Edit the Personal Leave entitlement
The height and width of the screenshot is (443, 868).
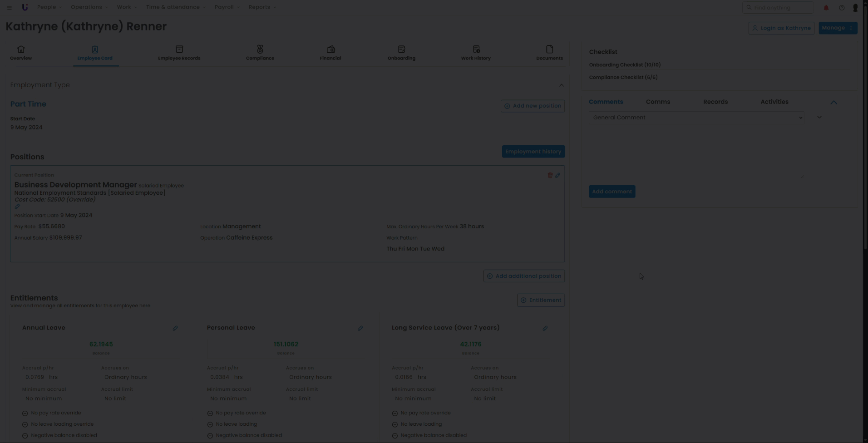360,328
